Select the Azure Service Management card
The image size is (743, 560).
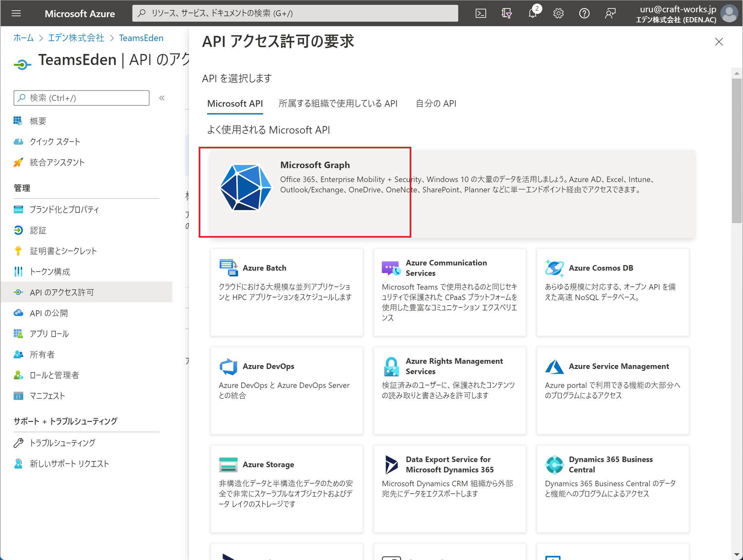[x=613, y=390]
